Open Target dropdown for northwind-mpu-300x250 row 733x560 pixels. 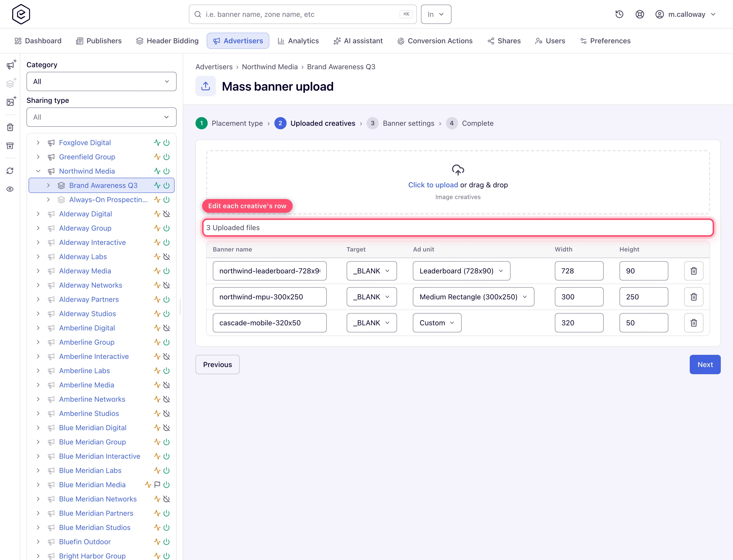372,297
